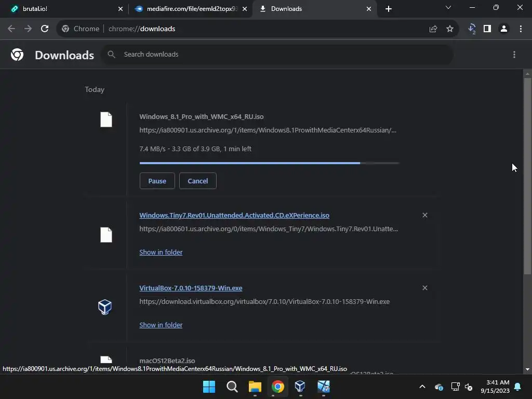
Task: Open notifications bell in taskbar
Action: click(x=518, y=387)
